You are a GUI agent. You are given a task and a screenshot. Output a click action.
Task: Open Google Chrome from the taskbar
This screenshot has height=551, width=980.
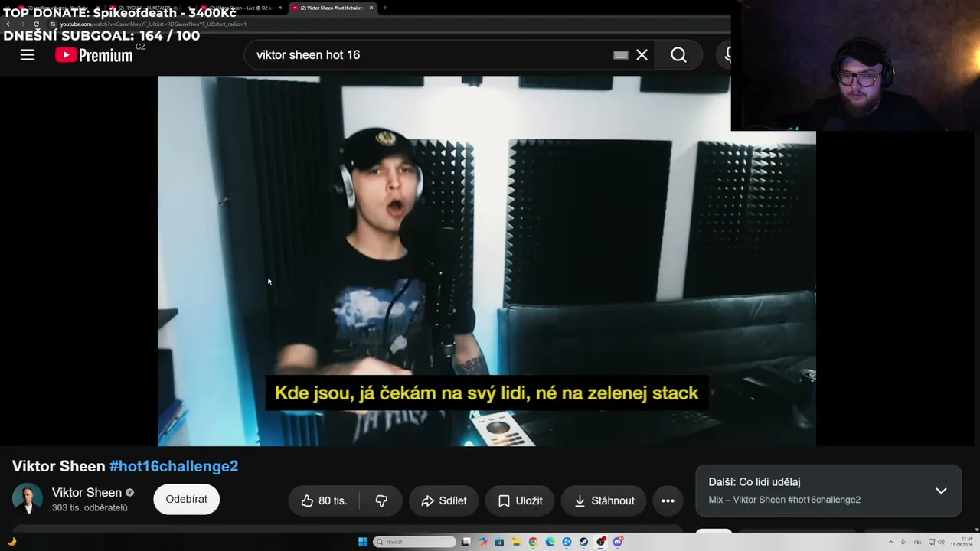click(x=533, y=542)
